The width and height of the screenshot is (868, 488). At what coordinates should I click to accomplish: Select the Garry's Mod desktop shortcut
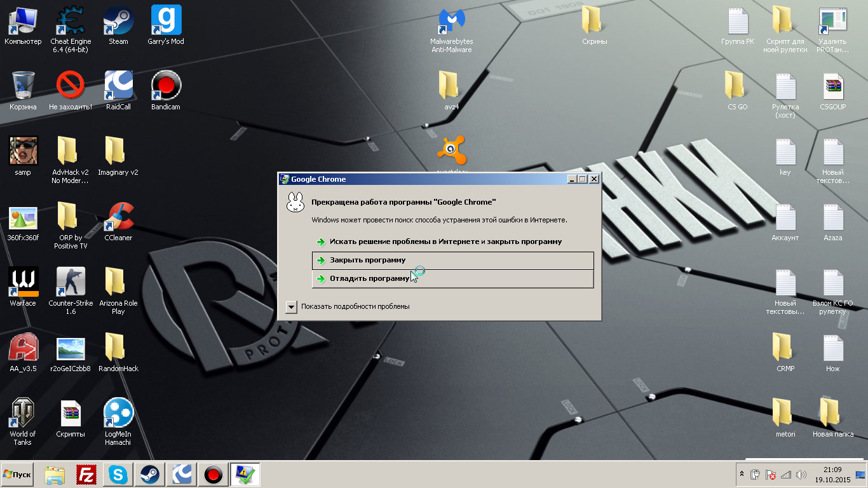click(x=166, y=26)
